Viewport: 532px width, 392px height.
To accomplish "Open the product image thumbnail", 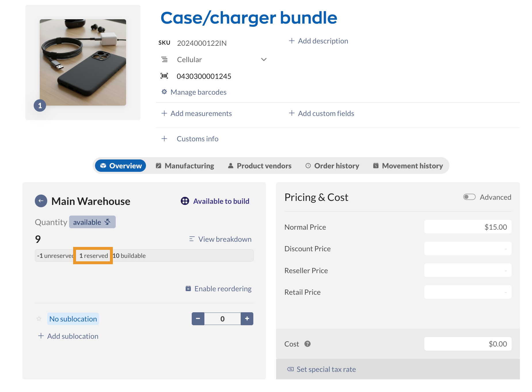I will [x=83, y=62].
